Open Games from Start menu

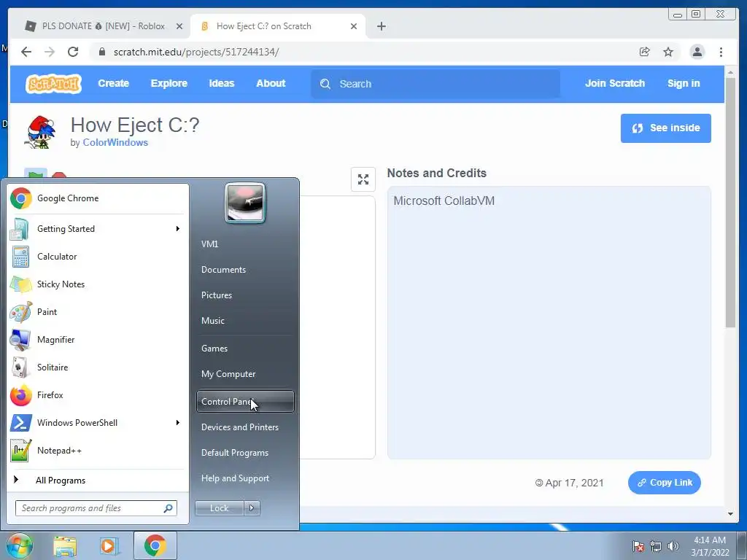pyautogui.click(x=245, y=348)
